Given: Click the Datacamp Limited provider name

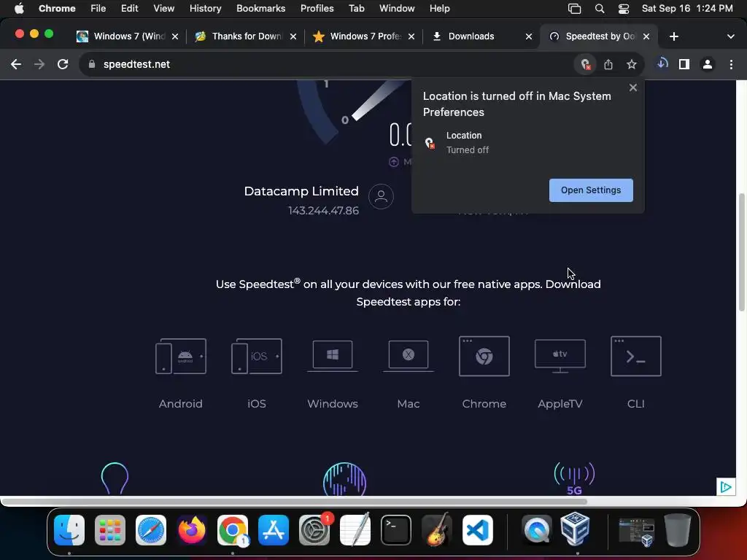Looking at the screenshot, I should pos(301,192).
